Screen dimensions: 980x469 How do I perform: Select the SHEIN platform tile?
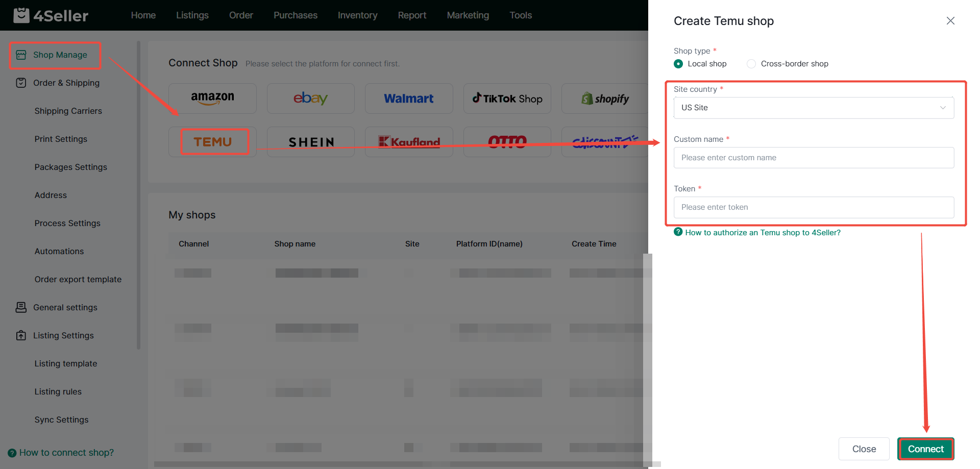tap(310, 142)
